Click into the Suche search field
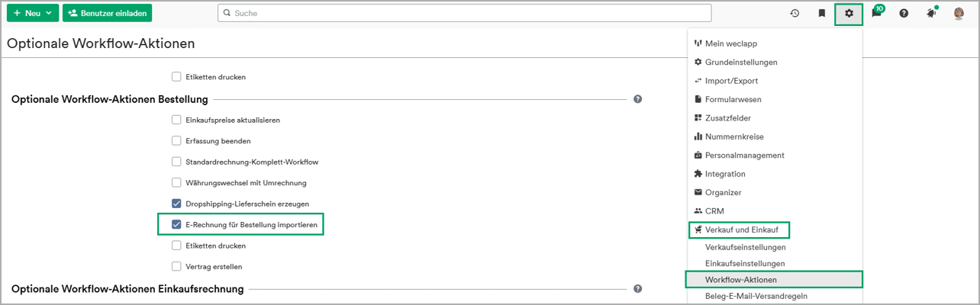Viewport: 980px width, 305px height. point(464,13)
